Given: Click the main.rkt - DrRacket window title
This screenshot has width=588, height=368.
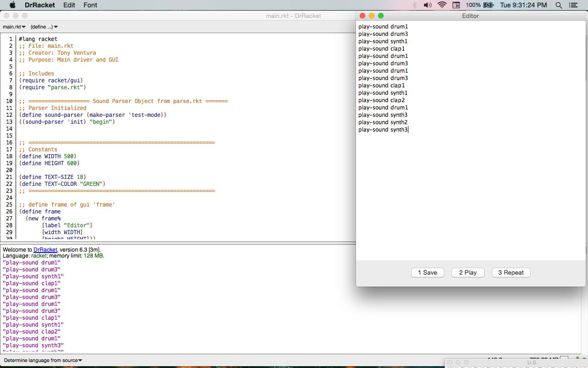Looking at the screenshot, I should coord(294,16).
